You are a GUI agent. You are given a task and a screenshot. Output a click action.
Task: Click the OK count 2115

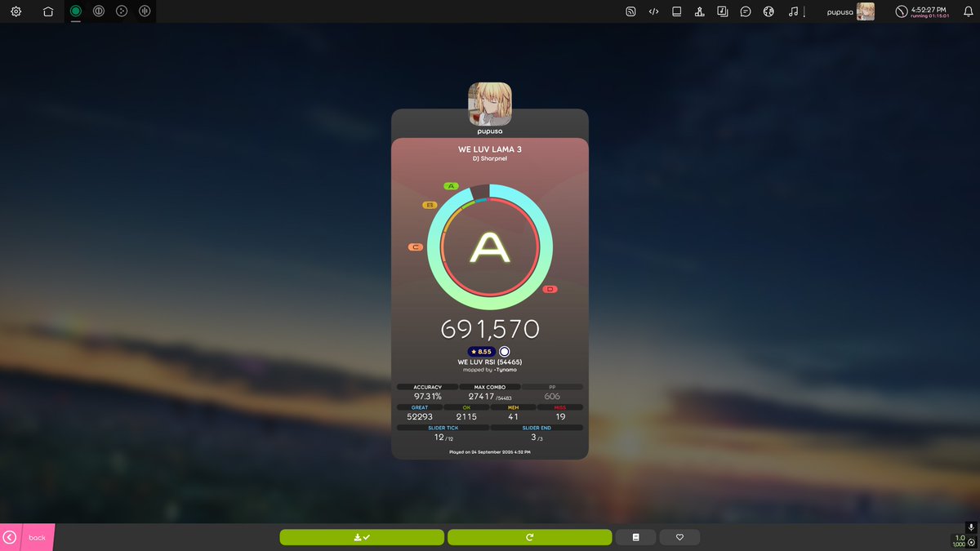[x=466, y=417]
